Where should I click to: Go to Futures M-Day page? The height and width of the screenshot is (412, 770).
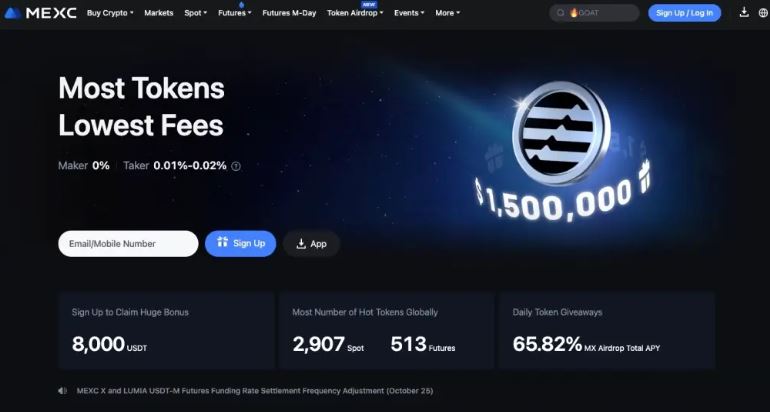pyautogui.click(x=289, y=13)
